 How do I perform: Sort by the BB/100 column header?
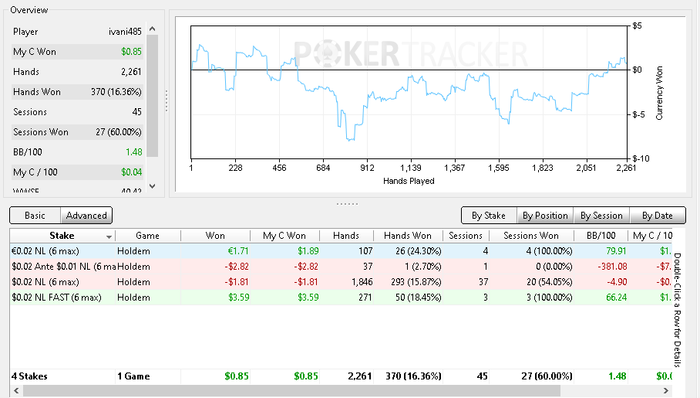pos(601,236)
